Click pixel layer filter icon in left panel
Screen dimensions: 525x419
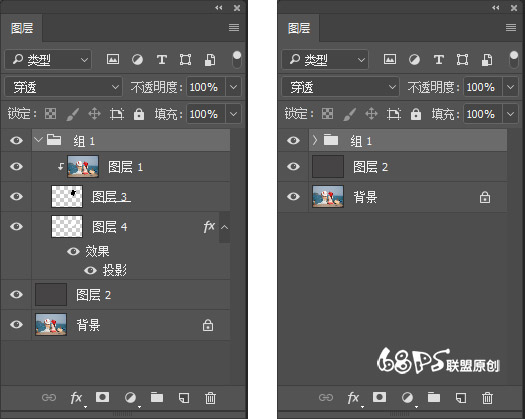(x=113, y=60)
